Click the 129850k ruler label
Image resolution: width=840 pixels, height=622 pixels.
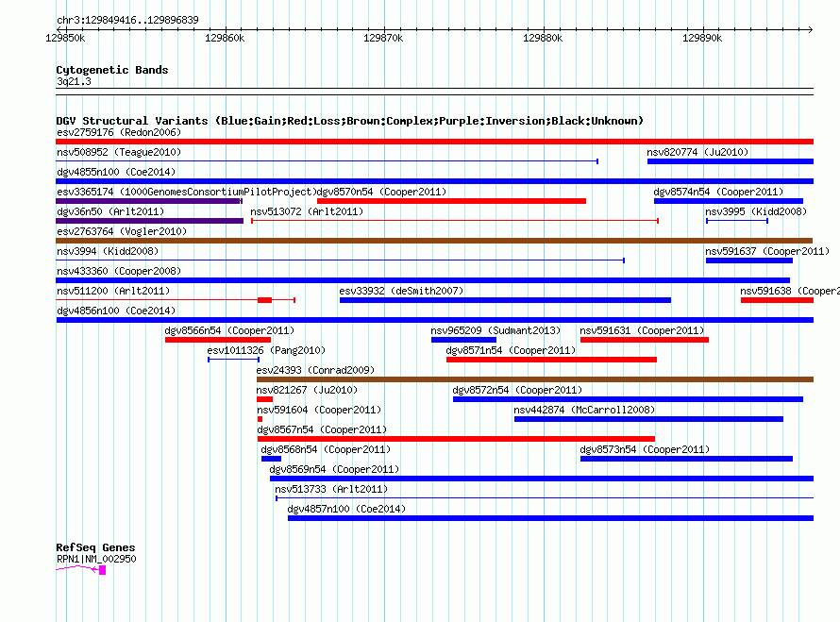(x=65, y=38)
